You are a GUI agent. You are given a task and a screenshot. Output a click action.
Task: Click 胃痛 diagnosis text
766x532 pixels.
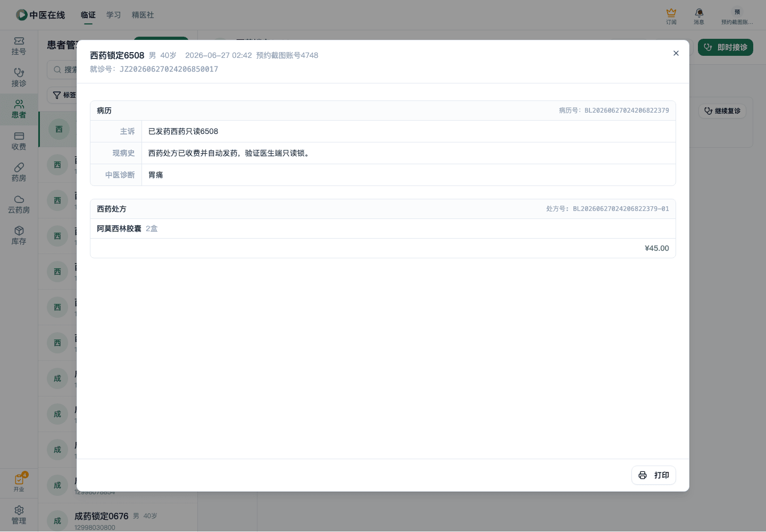(x=156, y=175)
